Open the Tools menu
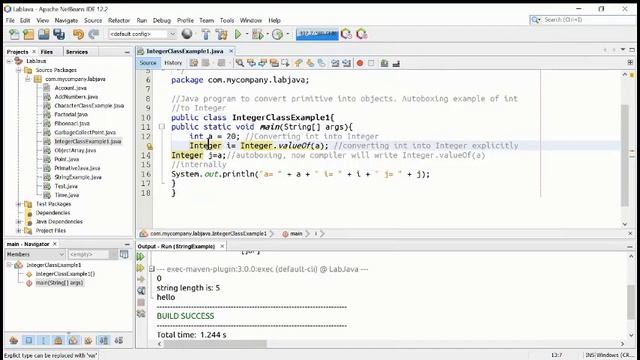The width and height of the screenshot is (640, 360). click(x=227, y=20)
